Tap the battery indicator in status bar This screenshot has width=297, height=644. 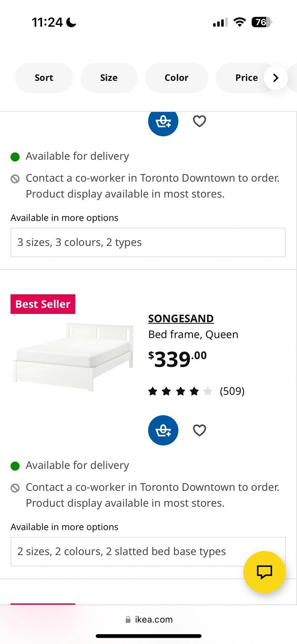pyautogui.click(x=261, y=22)
